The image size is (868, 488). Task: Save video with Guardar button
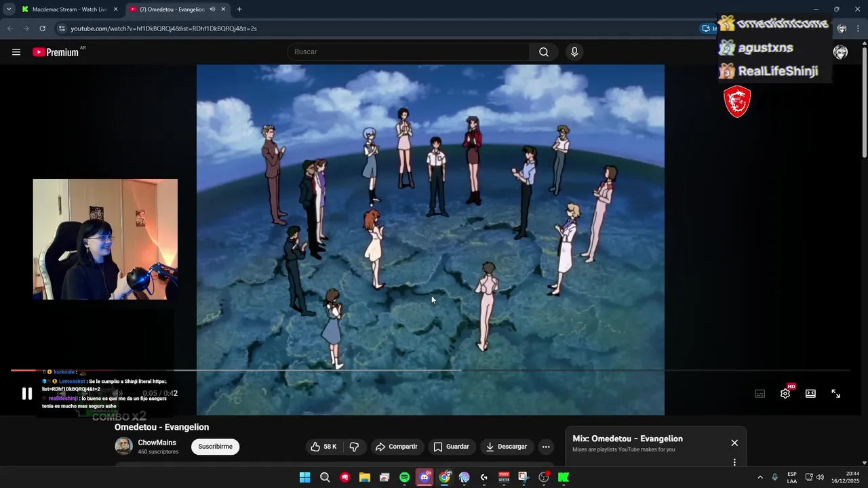point(452,447)
